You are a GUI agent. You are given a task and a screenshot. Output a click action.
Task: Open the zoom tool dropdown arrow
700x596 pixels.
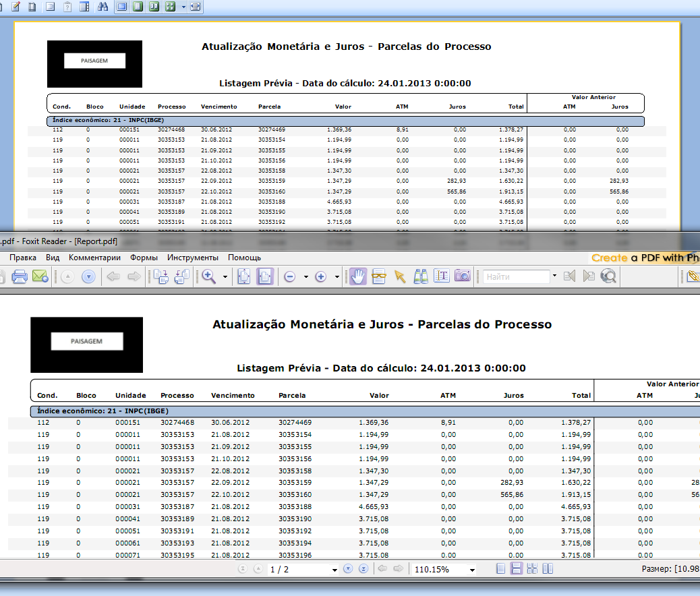coord(225,277)
